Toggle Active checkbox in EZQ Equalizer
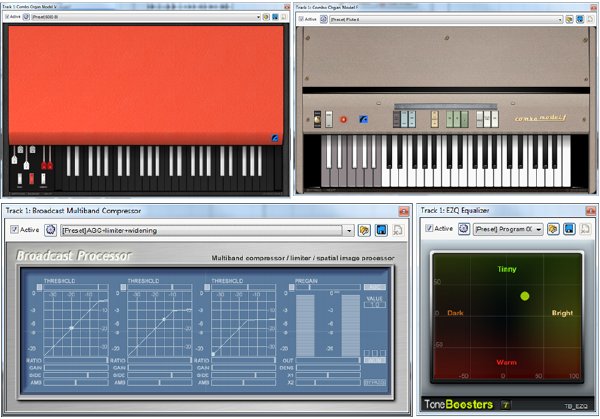 pos(429,228)
